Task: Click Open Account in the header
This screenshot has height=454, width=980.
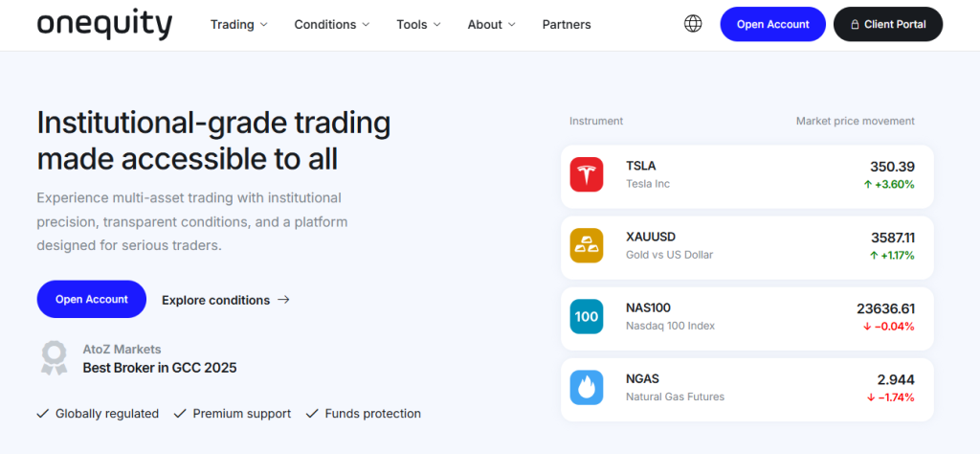Action: [x=773, y=24]
